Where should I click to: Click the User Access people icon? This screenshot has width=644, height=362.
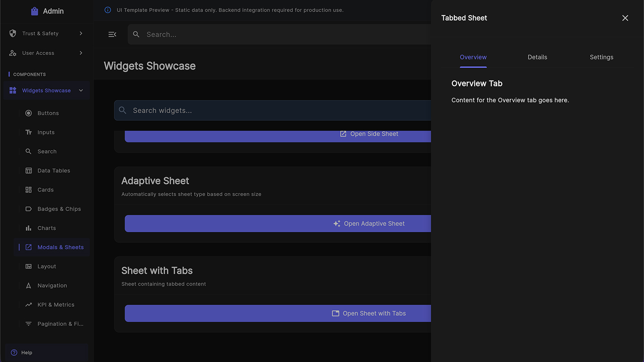pos(13,53)
